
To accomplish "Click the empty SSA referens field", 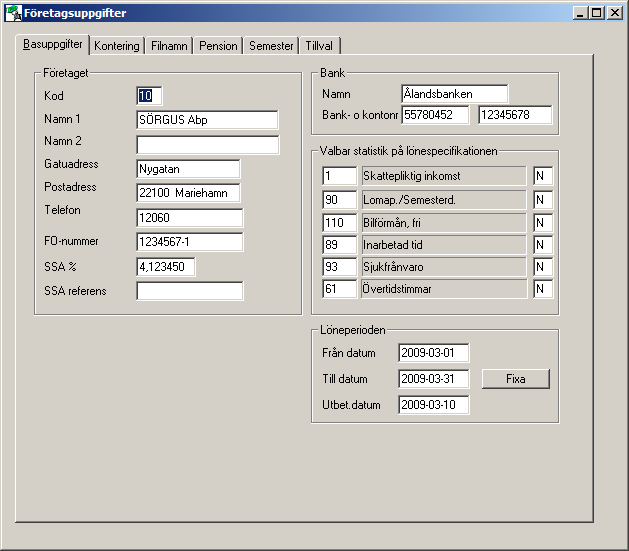I will click(x=190, y=291).
